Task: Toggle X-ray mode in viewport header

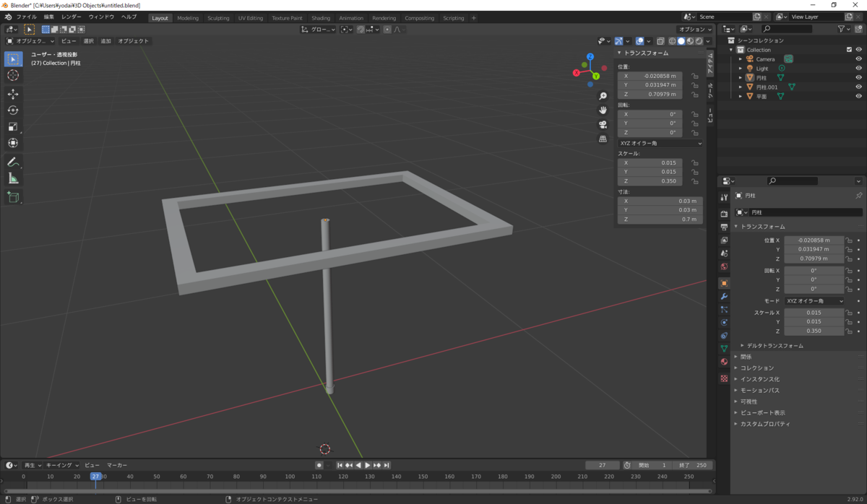Action: click(x=662, y=41)
